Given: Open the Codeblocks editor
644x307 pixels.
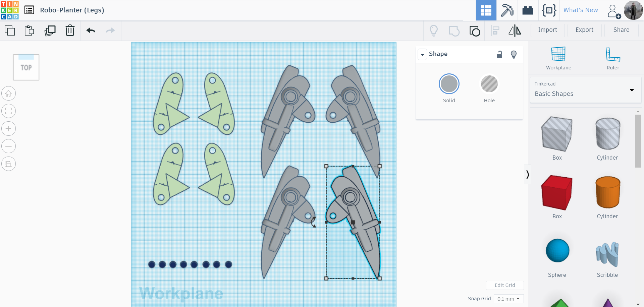Looking at the screenshot, I should [x=549, y=10].
